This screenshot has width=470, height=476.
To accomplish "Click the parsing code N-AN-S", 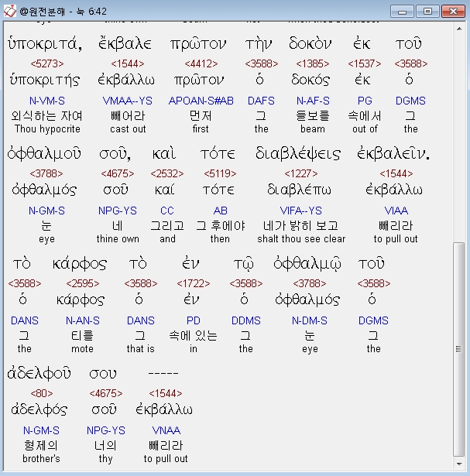I will (x=83, y=320).
